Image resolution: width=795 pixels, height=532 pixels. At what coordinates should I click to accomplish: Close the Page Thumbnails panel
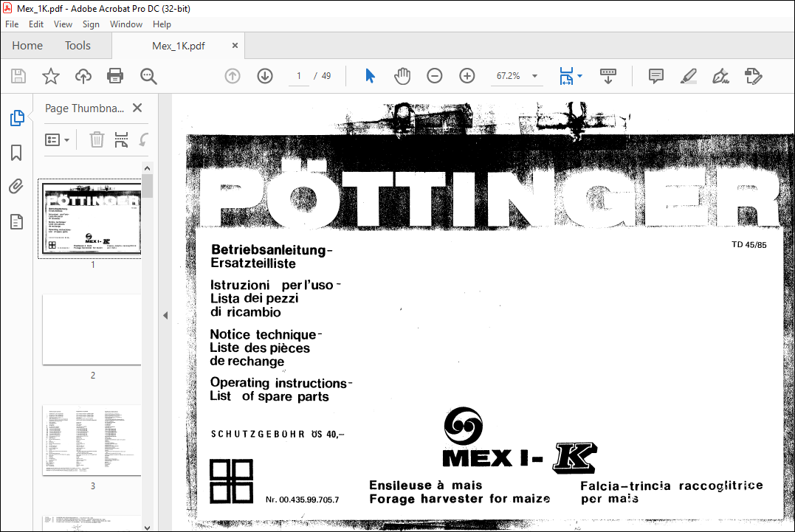coord(137,108)
